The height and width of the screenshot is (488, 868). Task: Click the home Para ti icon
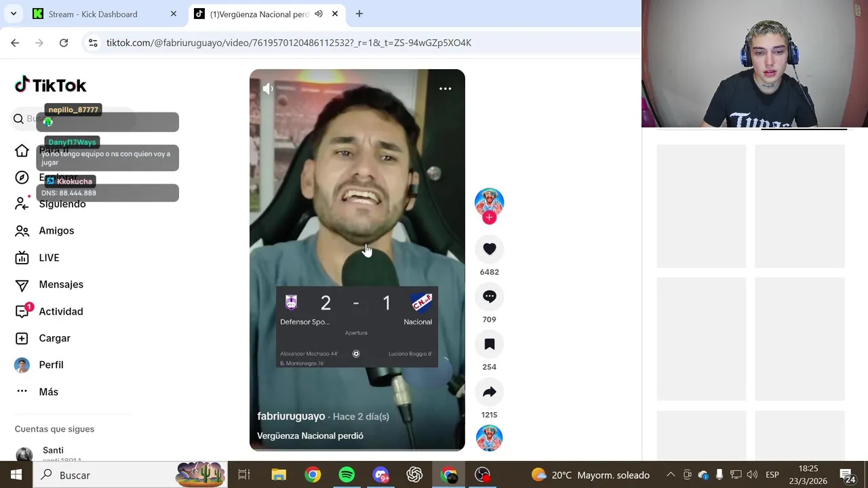pos(22,150)
